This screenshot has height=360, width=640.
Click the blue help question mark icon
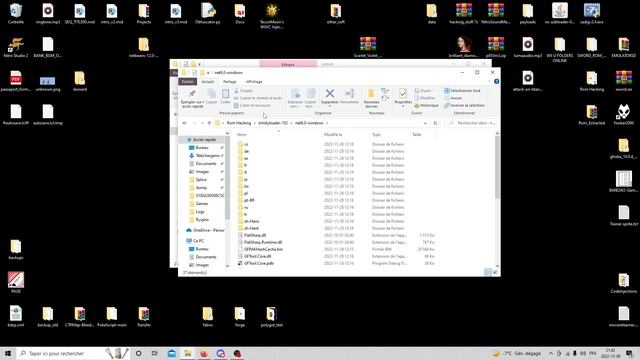click(496, 82)
